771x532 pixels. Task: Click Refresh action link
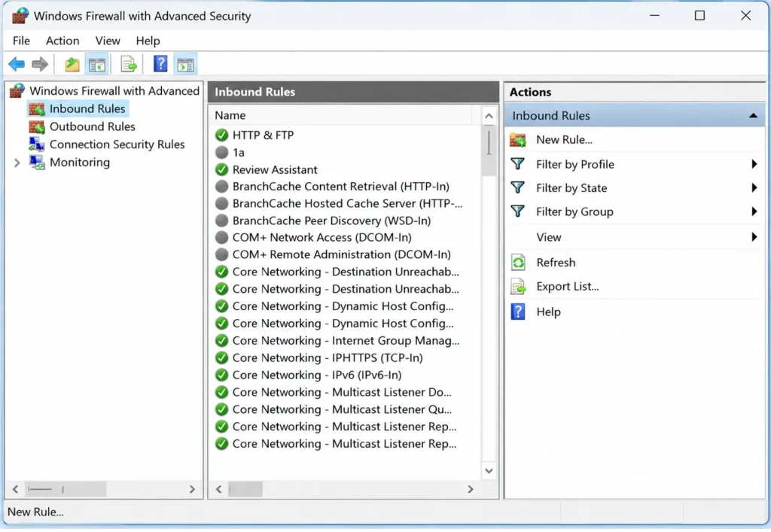556,263
